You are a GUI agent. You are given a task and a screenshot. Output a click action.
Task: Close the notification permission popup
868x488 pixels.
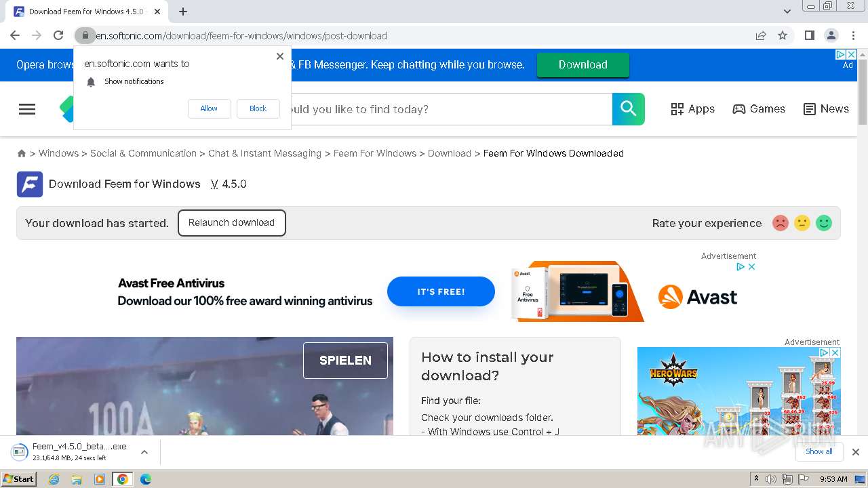click(280, 56)
